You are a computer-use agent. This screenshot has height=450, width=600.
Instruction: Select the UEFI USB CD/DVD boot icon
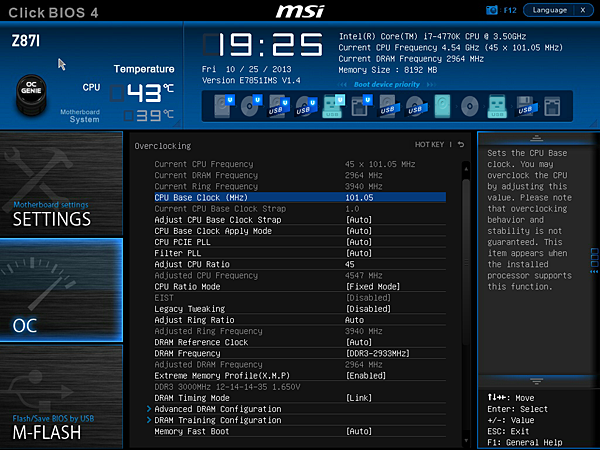pos(307,106)
